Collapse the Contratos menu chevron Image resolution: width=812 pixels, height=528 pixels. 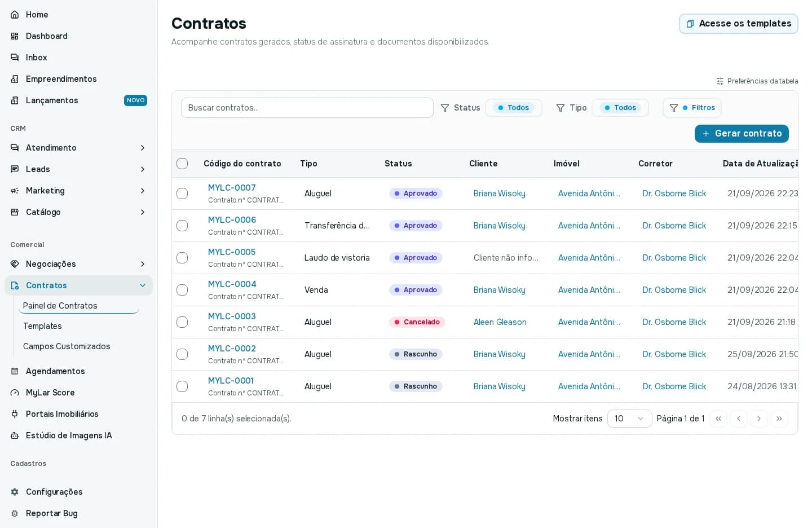pos(143,285)
